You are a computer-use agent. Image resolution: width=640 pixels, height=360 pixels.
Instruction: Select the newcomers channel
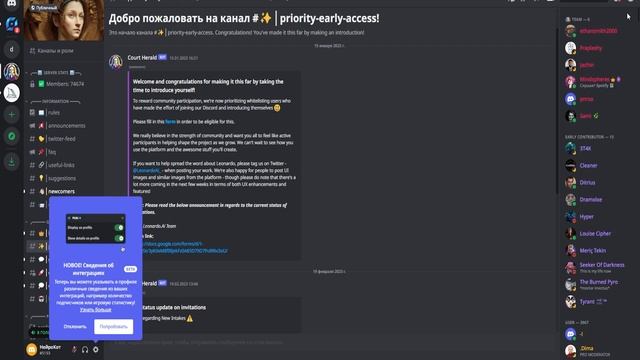click(x=61, y=191)
